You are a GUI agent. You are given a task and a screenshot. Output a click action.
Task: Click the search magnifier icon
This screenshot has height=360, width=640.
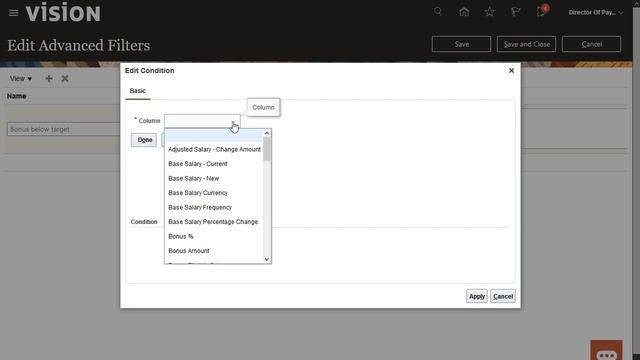438,11
